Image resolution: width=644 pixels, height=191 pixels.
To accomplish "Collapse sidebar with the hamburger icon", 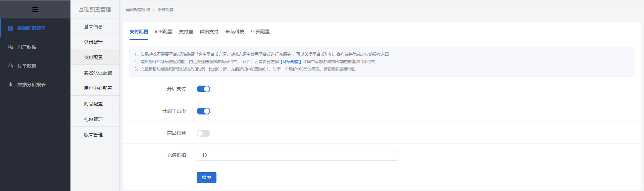I will (35, 9).
